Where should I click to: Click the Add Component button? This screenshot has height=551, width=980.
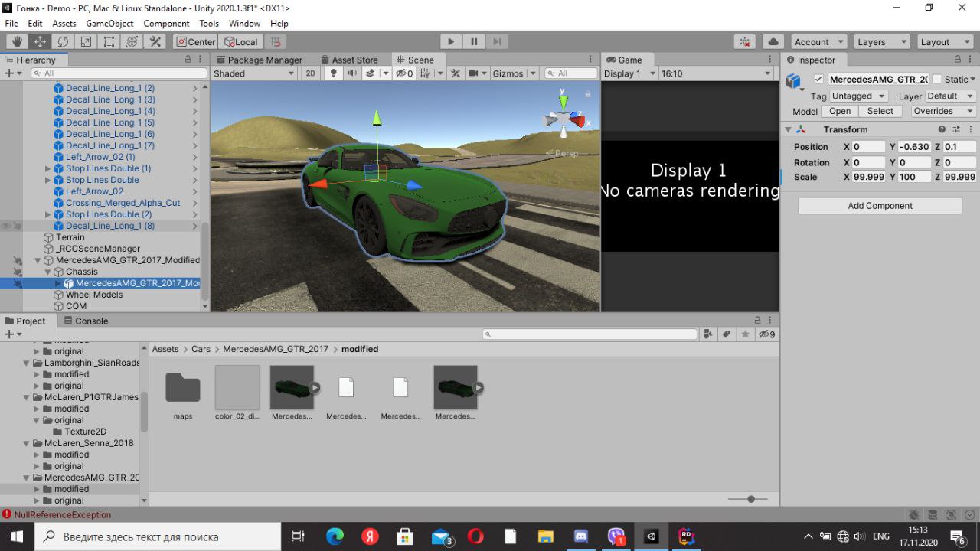(880, 206)
